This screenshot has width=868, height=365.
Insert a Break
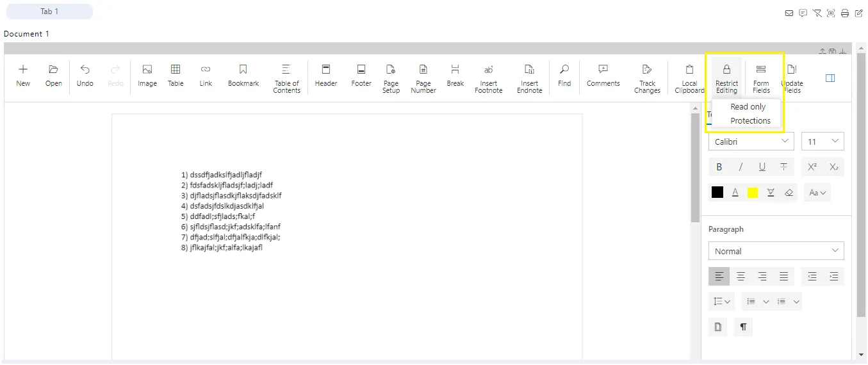(x=455, y=76)
